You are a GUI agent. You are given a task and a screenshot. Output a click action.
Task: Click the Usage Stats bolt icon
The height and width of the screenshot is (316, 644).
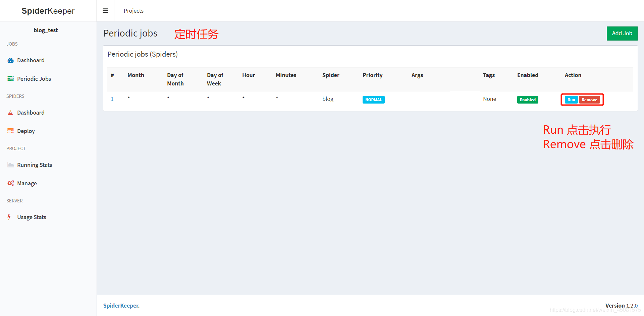click(9, 217)
